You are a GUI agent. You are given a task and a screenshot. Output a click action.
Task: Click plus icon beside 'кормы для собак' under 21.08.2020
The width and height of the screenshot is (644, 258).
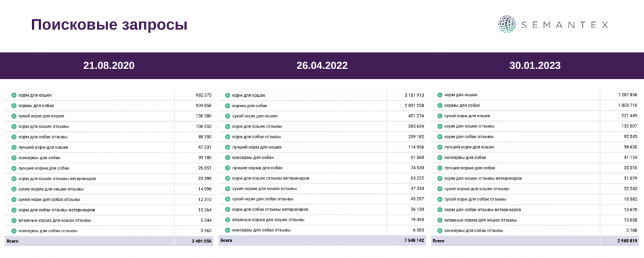[14, 105]
